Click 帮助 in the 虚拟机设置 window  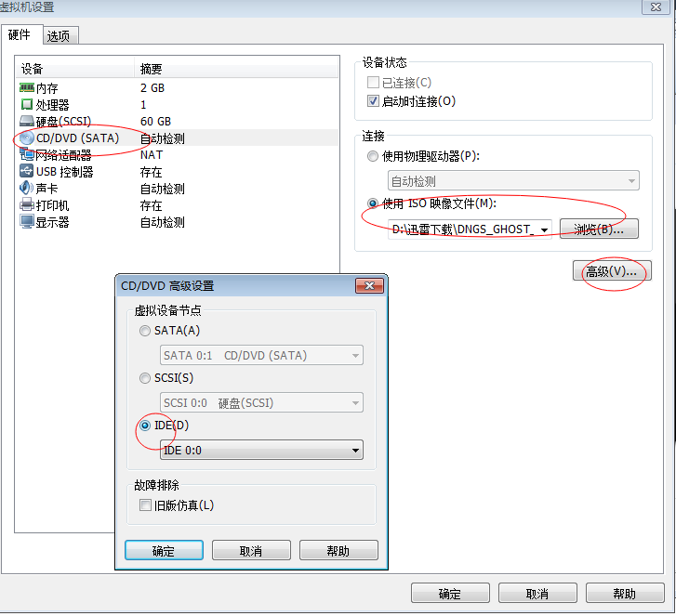pos(625,594)
